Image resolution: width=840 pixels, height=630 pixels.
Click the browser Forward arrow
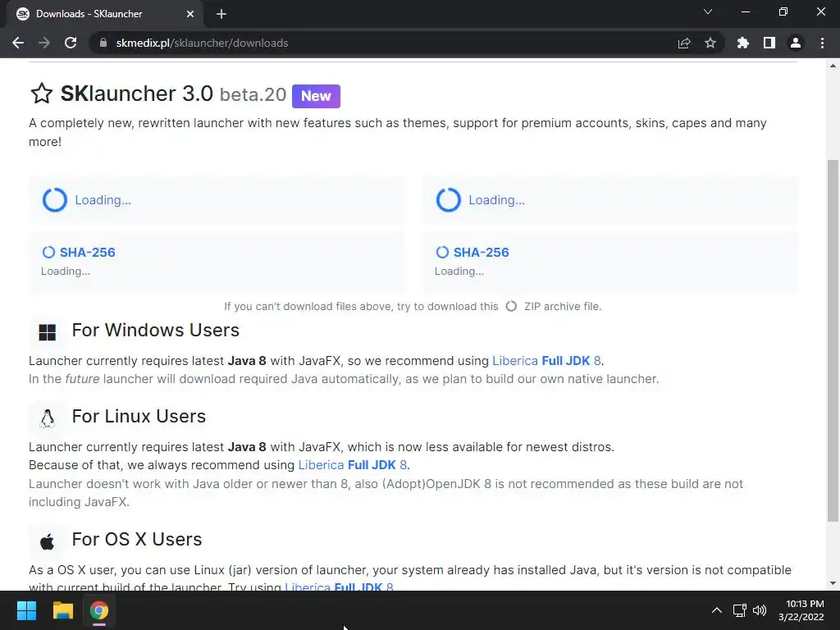44,43
